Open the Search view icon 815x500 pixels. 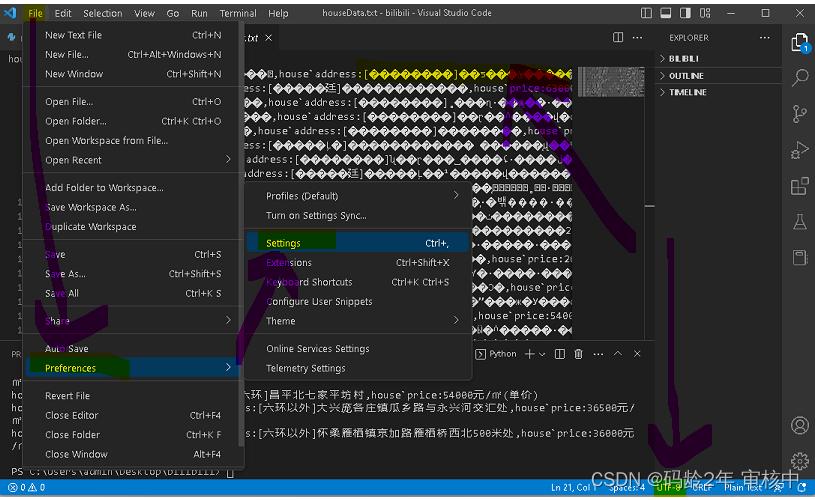point(799,78)
